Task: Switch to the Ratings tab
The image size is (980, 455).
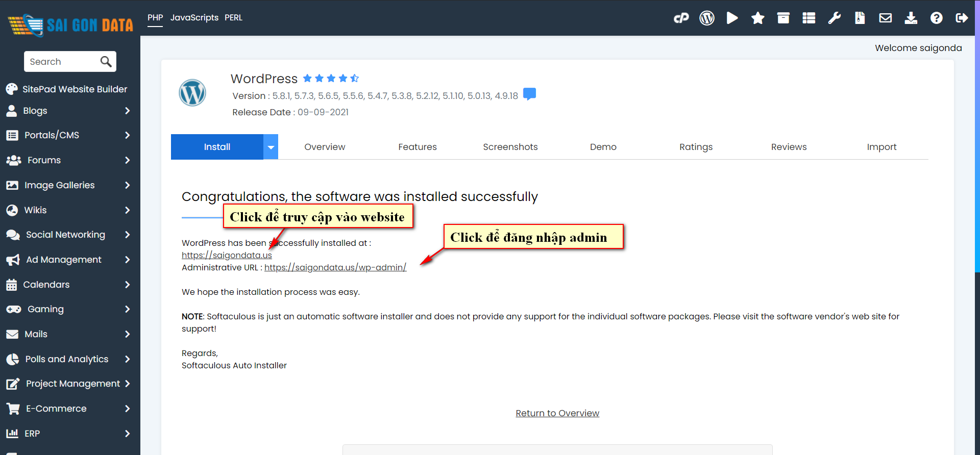Action: click(x=696, y=147)
